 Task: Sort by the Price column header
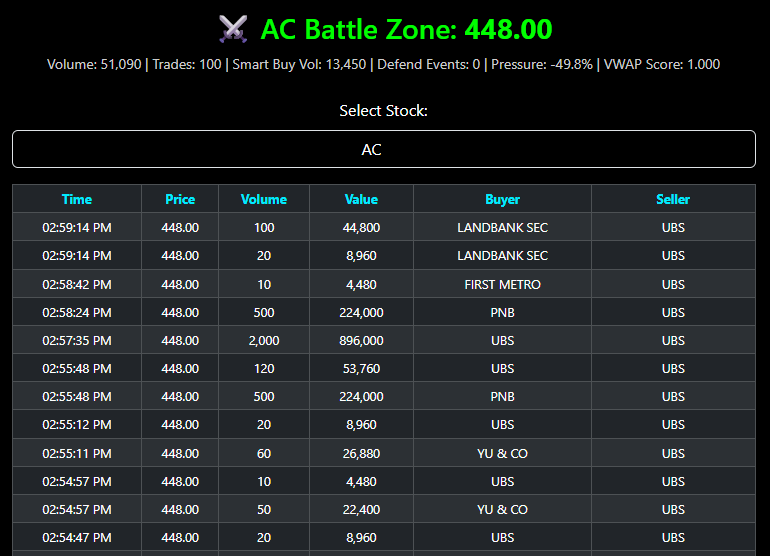pyautogui.click(x=180, y=199)
